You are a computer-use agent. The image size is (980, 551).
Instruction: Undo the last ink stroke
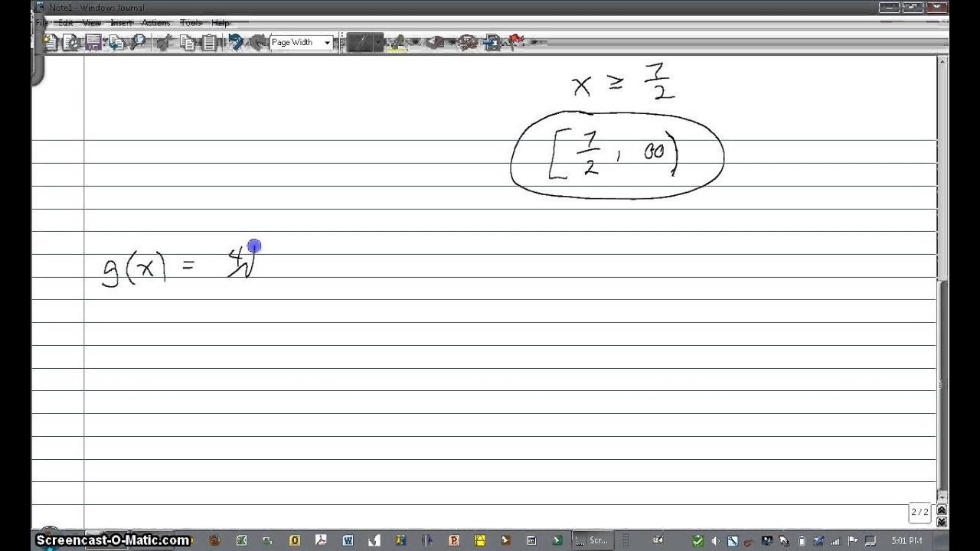click(x=235, y=43)
